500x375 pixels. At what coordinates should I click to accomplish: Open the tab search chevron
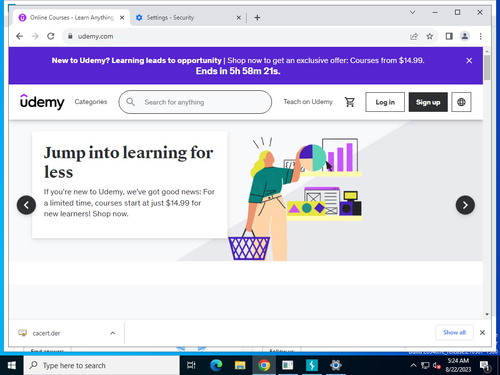(412, 12)
